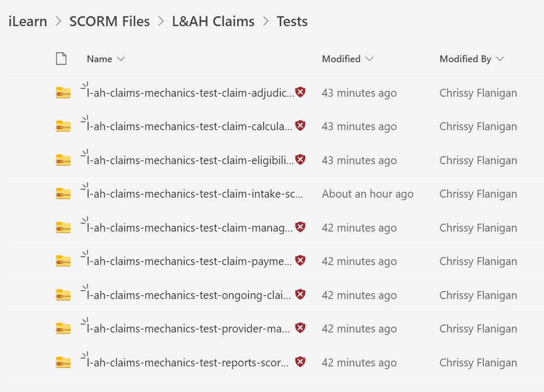Open the folder icon for claim-eligibility test
The width and height of the screenshot is (544, 392).
point(63,160)
